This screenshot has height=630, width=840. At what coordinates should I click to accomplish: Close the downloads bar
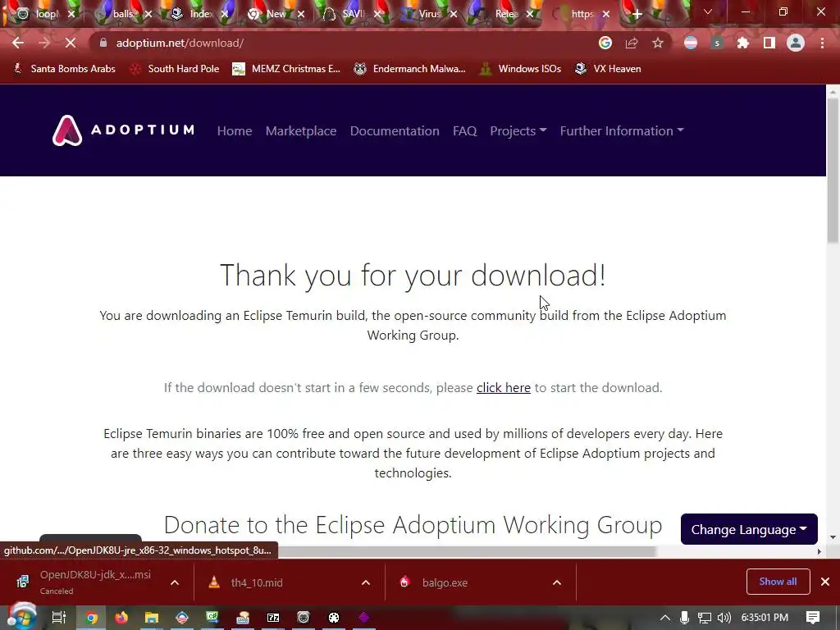[825, 582]
